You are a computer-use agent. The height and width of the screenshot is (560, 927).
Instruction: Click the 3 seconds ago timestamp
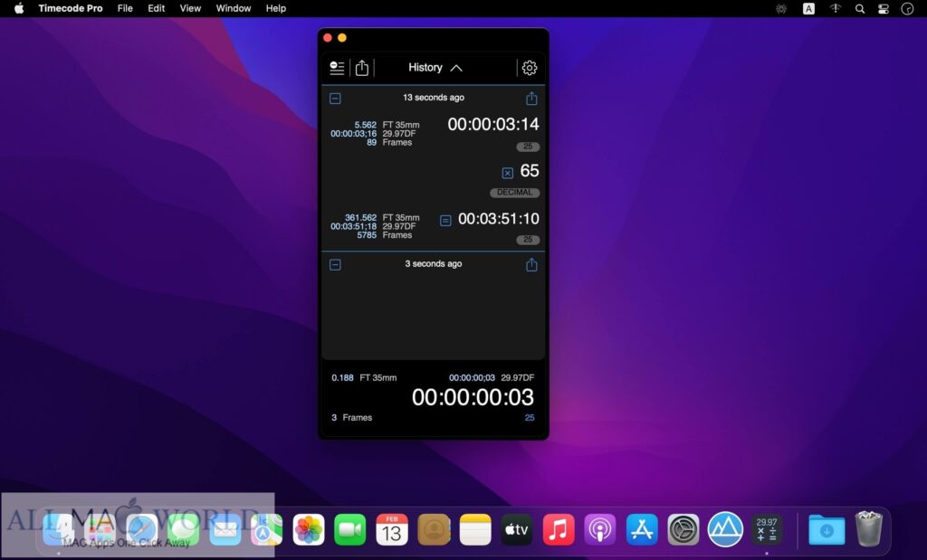(434, 263)
